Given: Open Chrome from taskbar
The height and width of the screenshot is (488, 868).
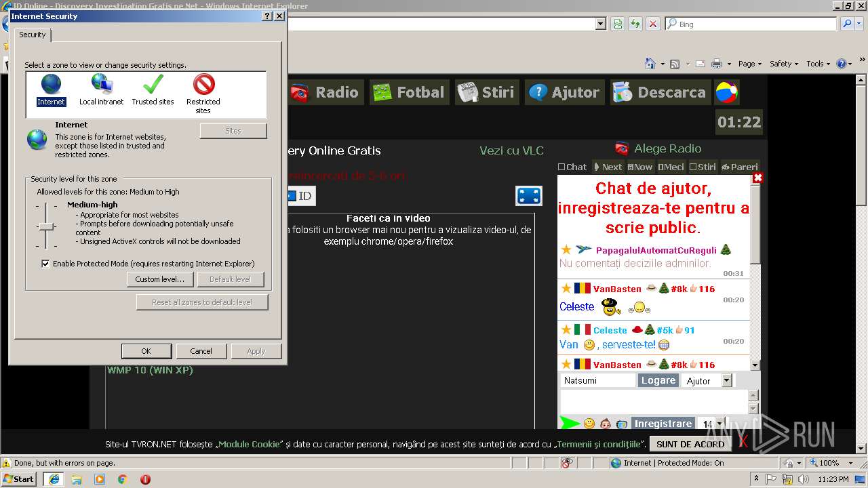Looking at the screenshot, I should [123, 479].
